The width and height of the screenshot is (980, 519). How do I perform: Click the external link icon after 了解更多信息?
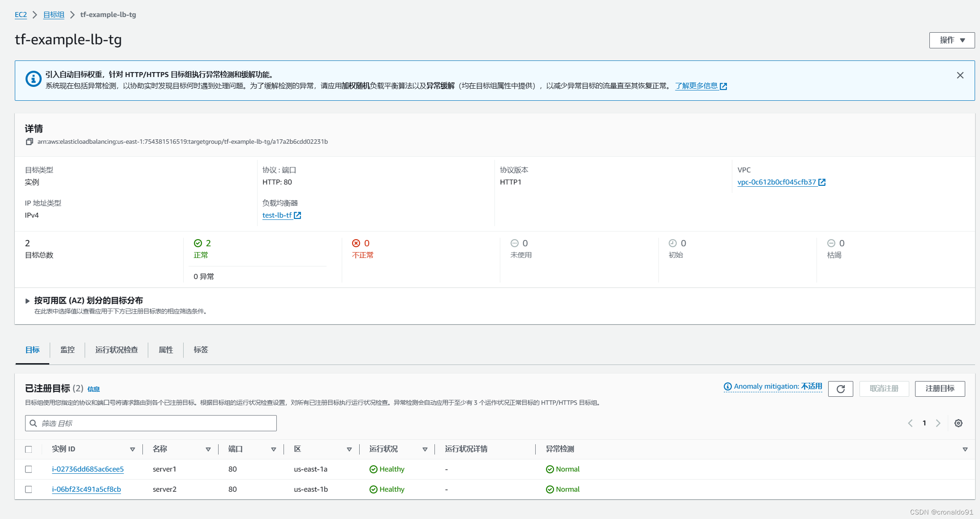point(723,86)
